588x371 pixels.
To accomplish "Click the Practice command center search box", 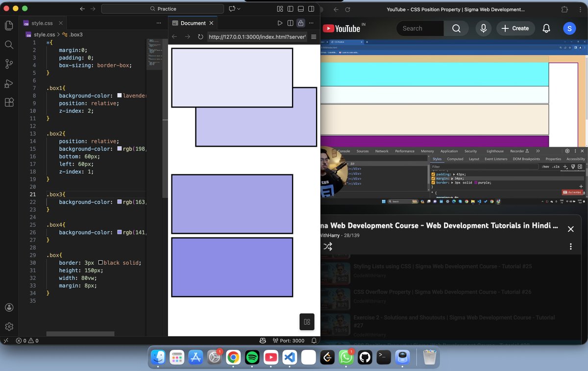I will [x=162, y=9].
